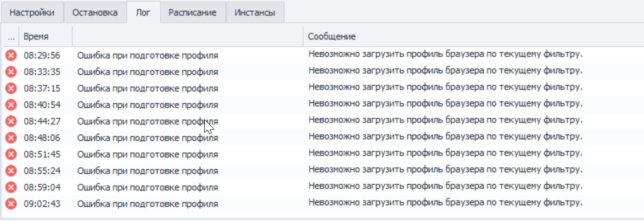
Task: Click error description in 08:48:06 row
Action: tap(148, 138)
